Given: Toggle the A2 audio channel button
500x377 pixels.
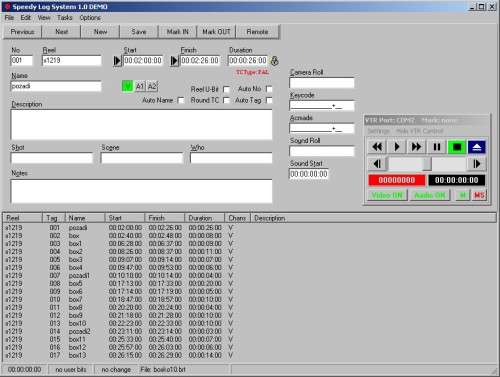Looking at the screenshot, I should pos(152,86).
